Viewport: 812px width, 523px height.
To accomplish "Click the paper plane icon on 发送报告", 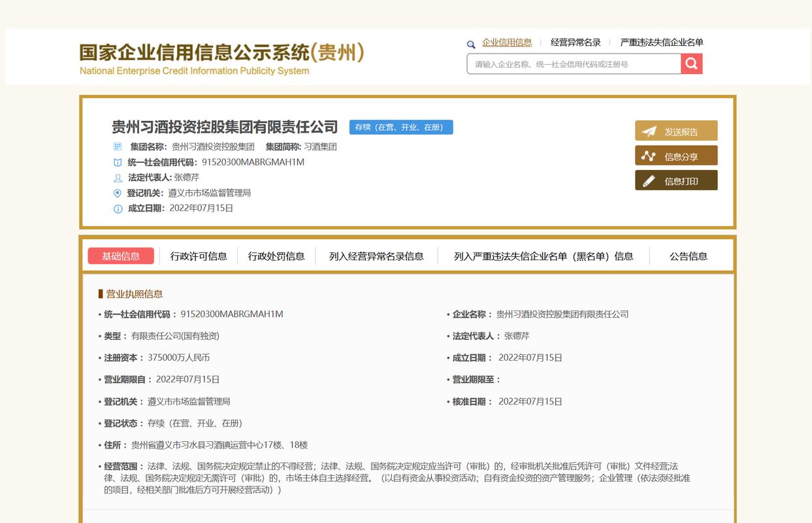I will point(649,131).
